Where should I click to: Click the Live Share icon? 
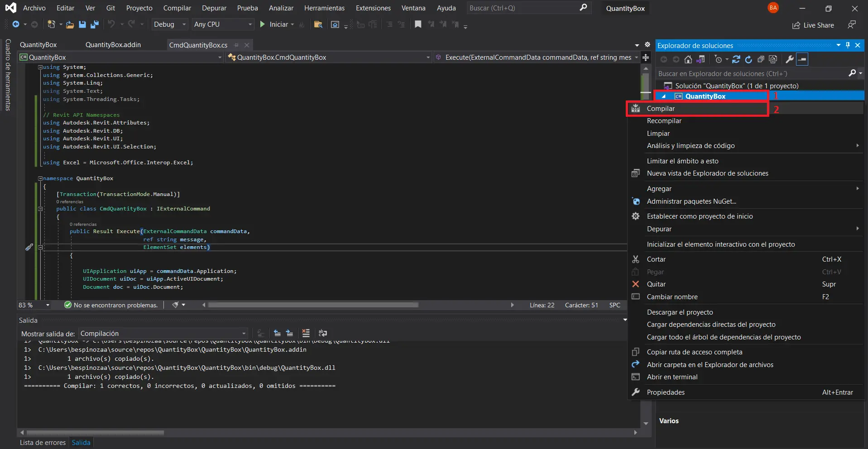(796, 25)
